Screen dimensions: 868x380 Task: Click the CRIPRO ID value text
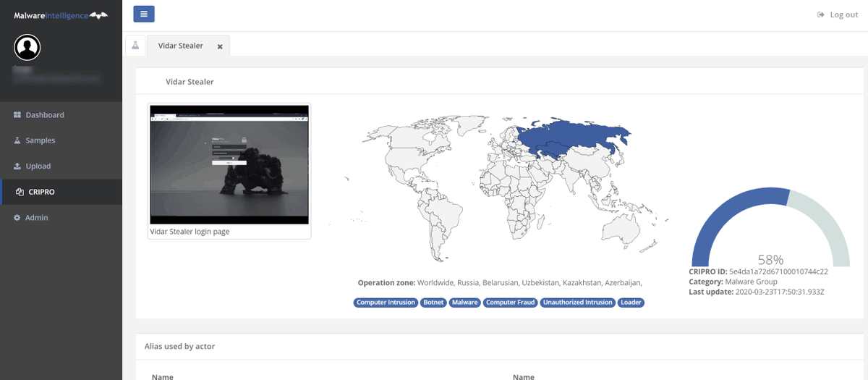(778, 271)
